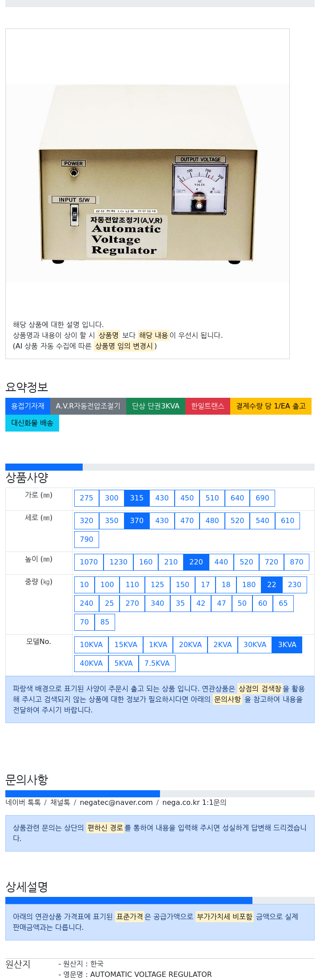Click the 한일트랜스 red tag
Viewport: 320px width, 980px height.
pyautogui.click(x=208, y=406)
